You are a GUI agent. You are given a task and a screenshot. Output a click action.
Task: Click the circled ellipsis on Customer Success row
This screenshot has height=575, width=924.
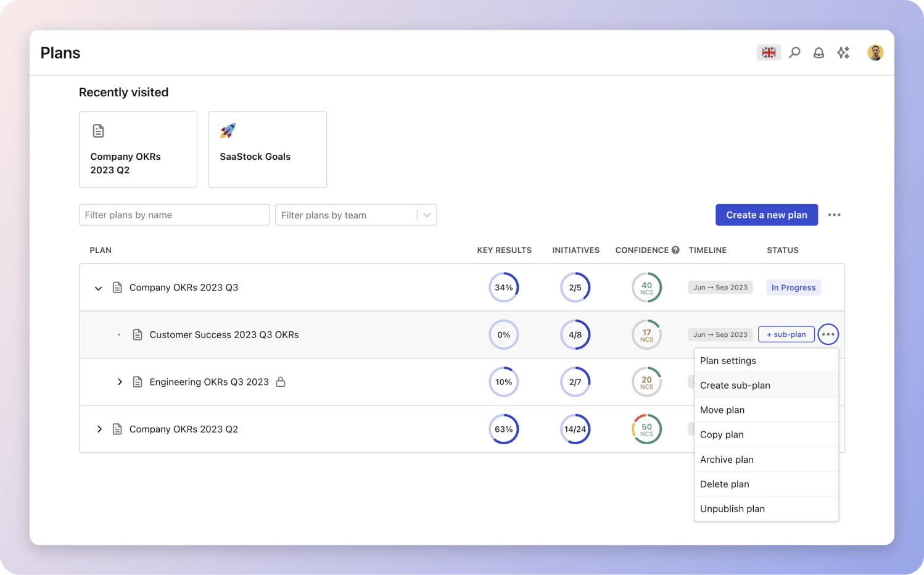828,334
